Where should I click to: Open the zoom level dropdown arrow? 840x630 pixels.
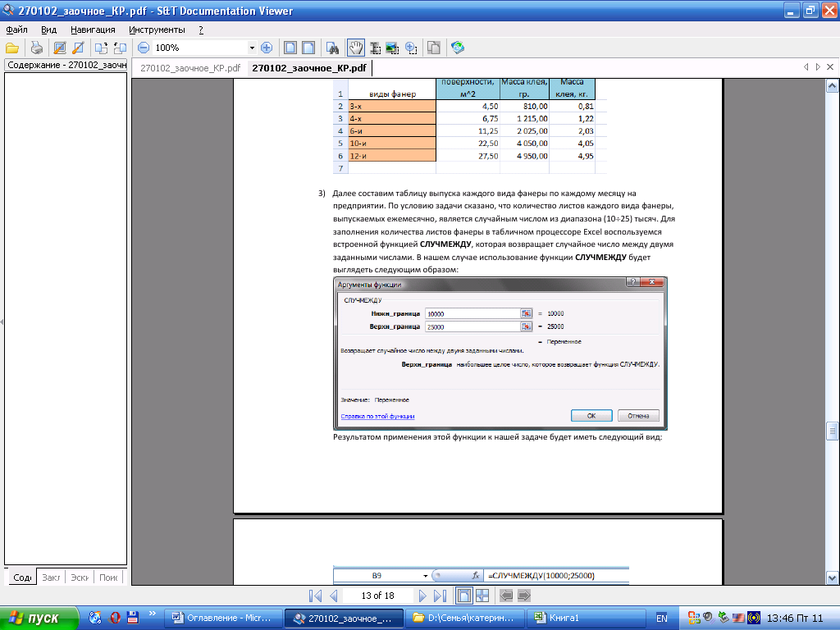pyautogui.click(x=252, y=48)
